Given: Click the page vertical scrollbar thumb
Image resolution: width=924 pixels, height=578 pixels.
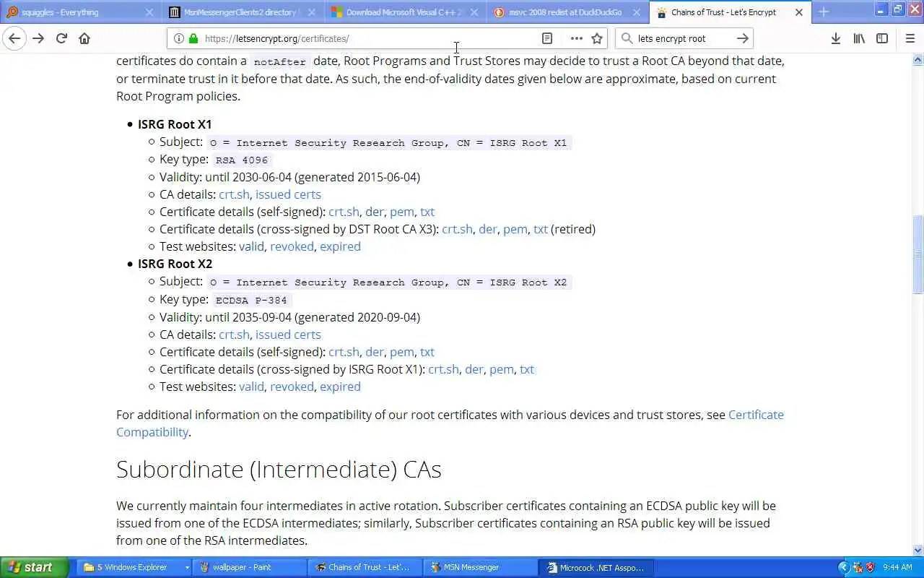Looking at the screenshot, I should 918,254.
